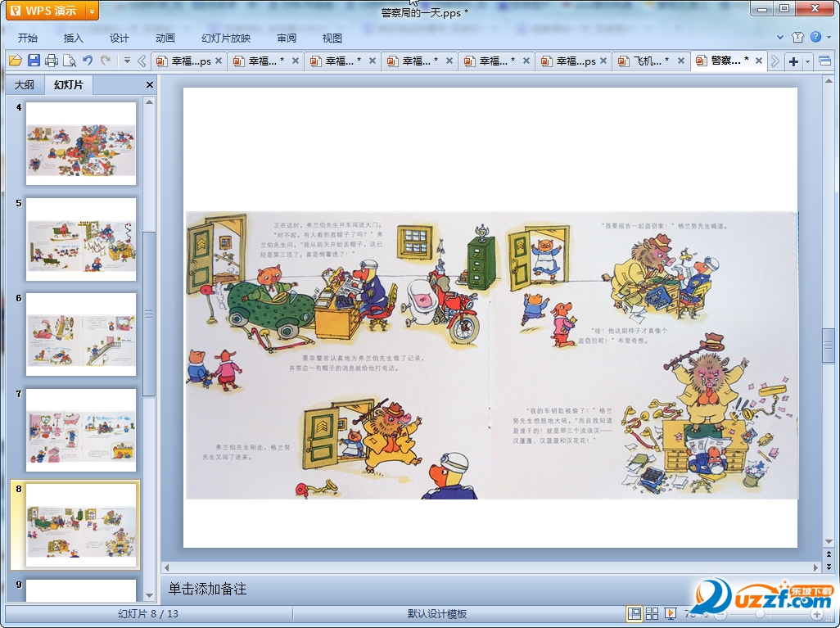Select slide 6 thumbnail

81,334
